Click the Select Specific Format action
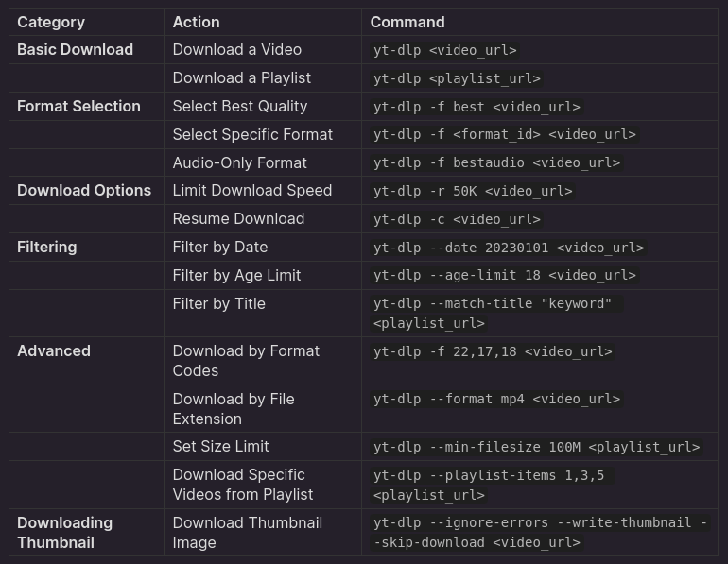 pos(252,134)
